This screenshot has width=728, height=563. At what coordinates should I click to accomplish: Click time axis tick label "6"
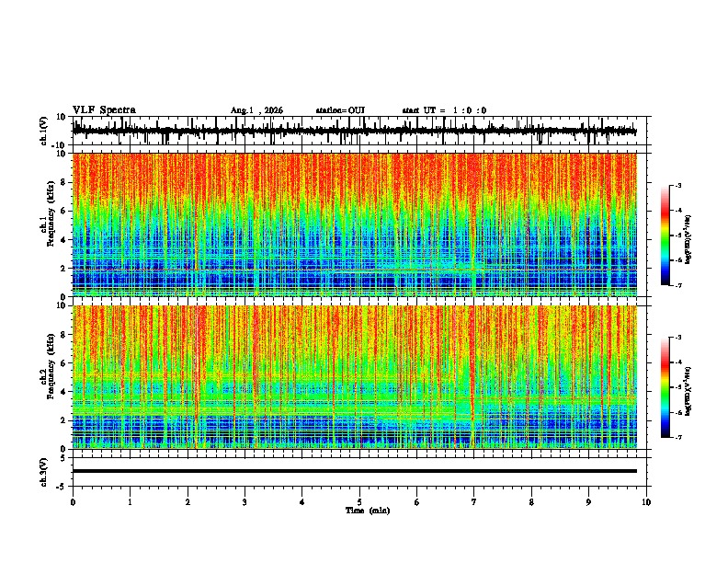click(x=417, y=502)
